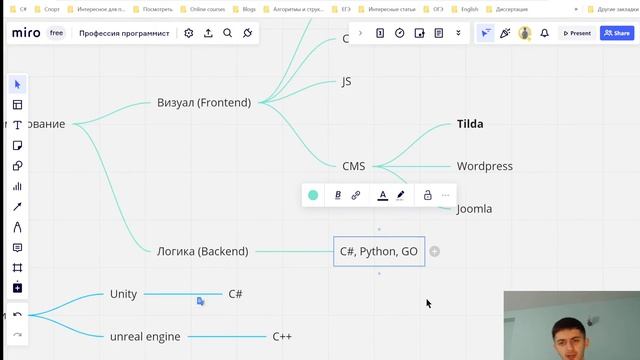Select the JS node
640x360 pixels.
click(347, 81)
